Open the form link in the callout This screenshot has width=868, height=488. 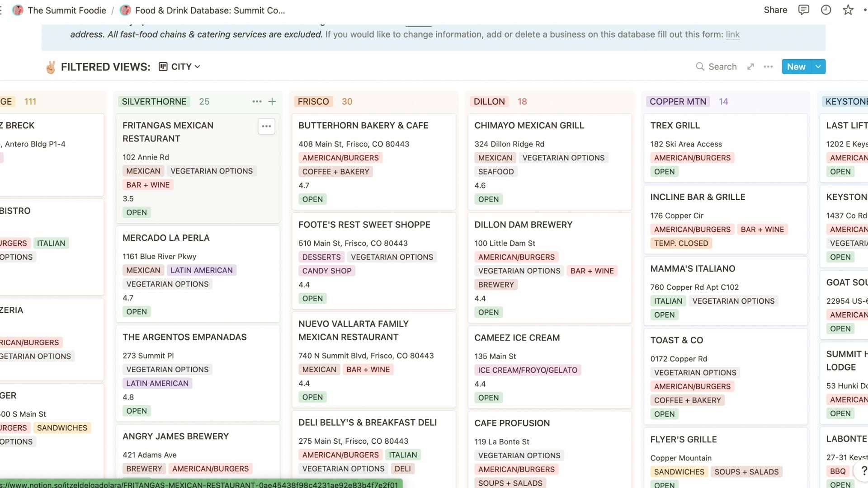point(732,34)
